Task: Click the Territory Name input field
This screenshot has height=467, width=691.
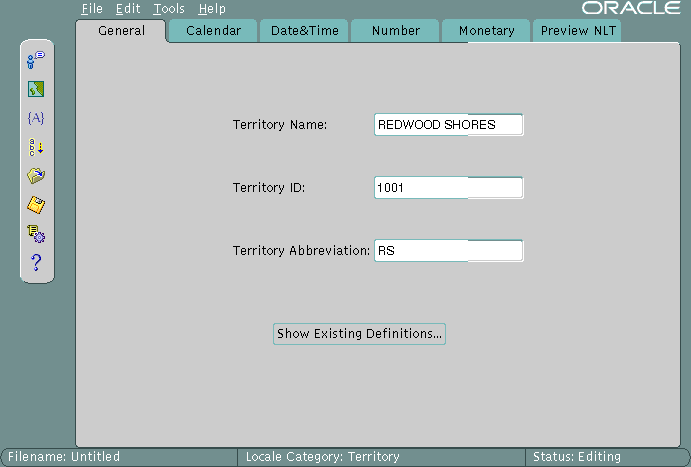Action: point(448,125)
